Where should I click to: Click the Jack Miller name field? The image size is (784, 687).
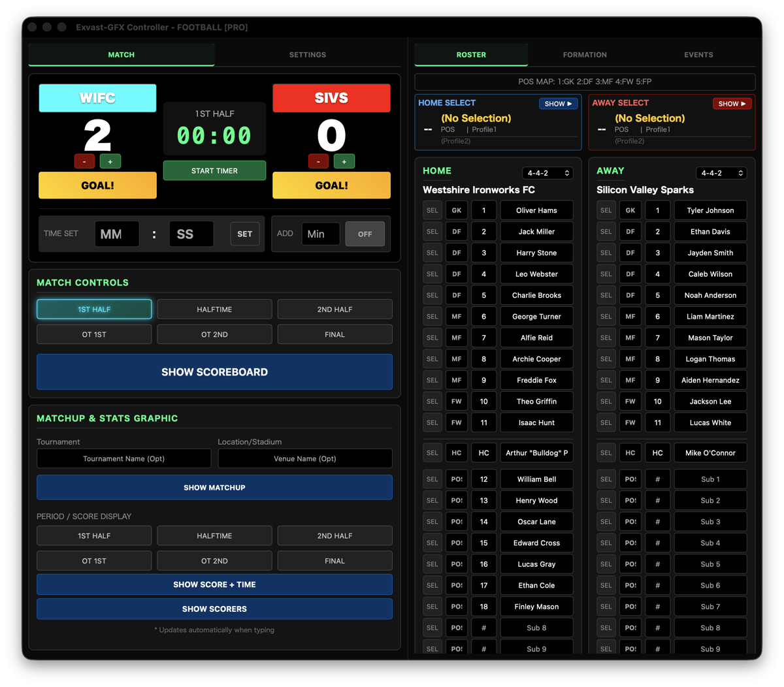coord(536,232)
